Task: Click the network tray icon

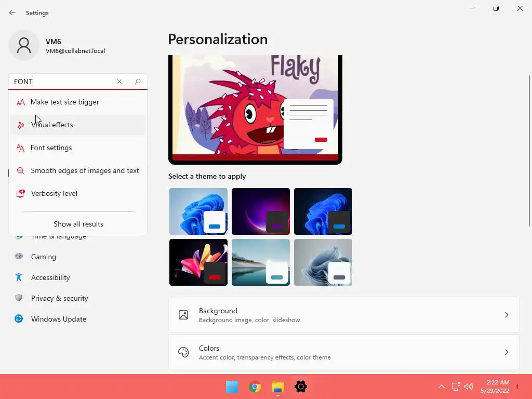Action: [x=456, y=387]
